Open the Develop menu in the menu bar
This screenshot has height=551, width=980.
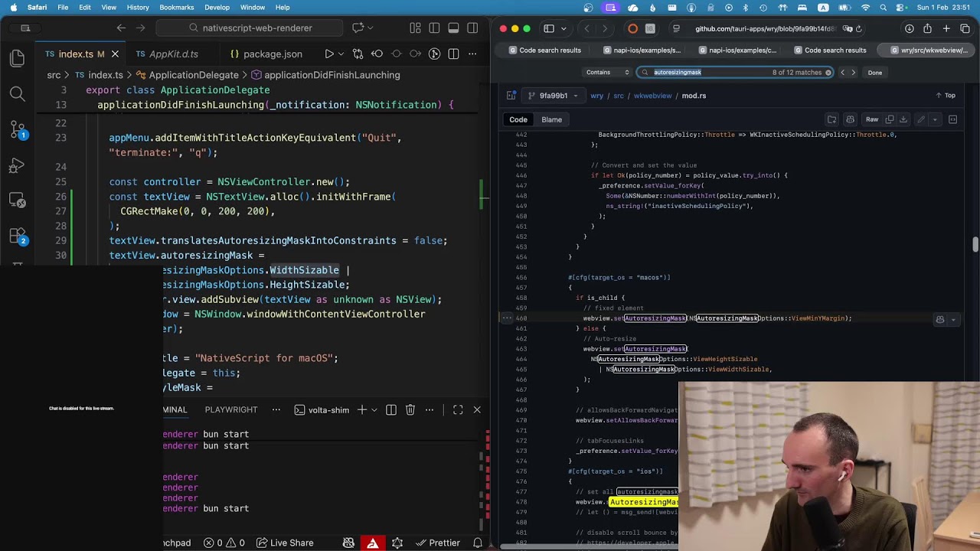[x=217, y=8]
